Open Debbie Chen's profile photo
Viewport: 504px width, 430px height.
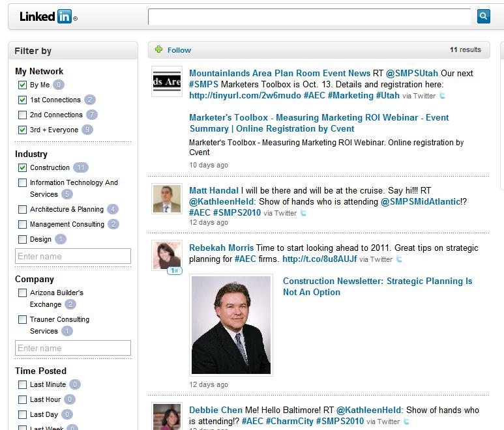coord(167,416)
